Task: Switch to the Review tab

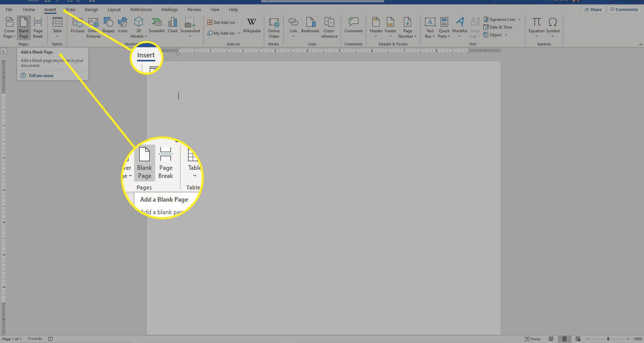Action: coord(194,9)
